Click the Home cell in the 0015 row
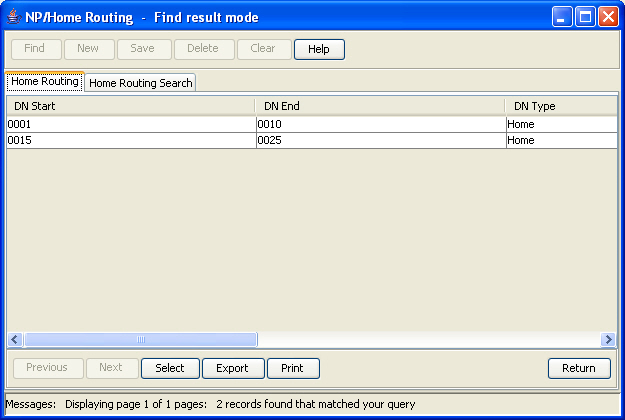Screen dimensions: 625x420 tap(562, 140)
